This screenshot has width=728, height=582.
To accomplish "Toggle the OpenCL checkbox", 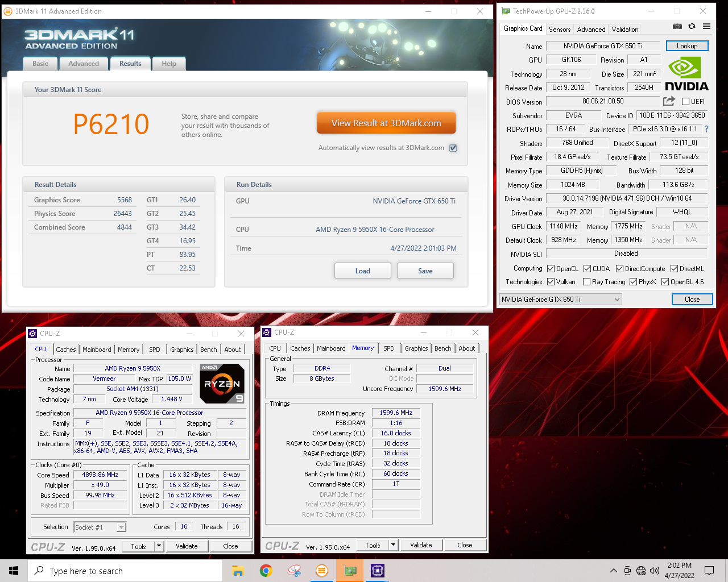I will (x=551, y=269).
